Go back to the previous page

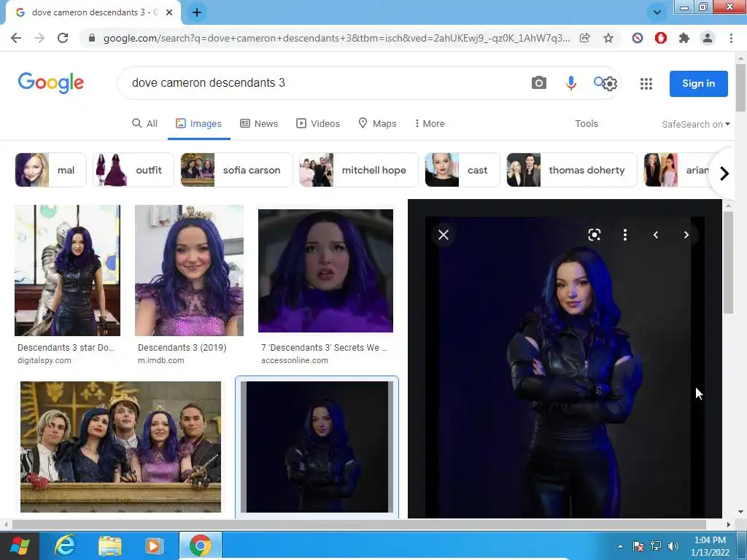[16, 38]
